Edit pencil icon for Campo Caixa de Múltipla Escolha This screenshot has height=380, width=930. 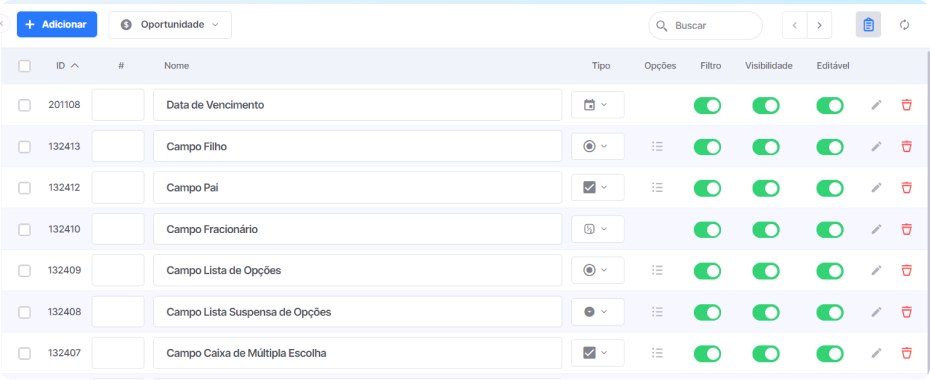[876, 353]
